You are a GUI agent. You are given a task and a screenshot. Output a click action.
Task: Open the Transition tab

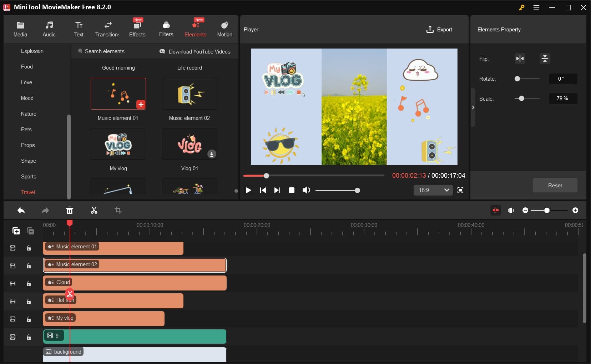107,29
